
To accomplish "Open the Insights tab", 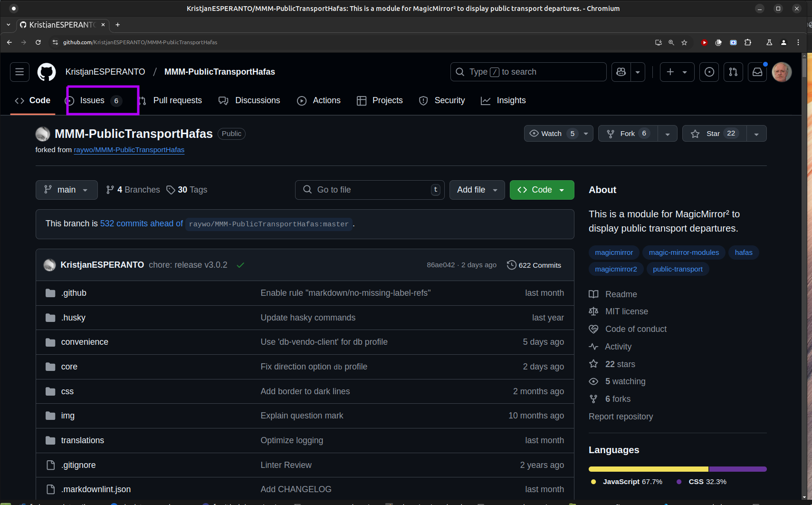I will click(x=504, y=100).
